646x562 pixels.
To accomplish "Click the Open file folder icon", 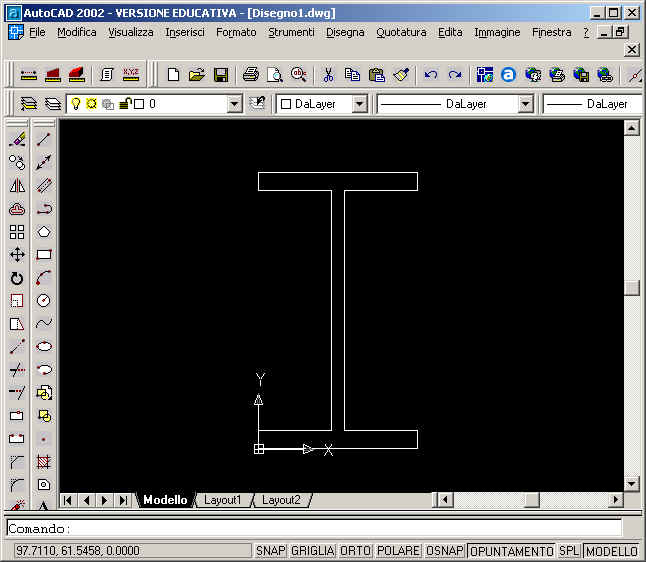I will click(197, 75).
